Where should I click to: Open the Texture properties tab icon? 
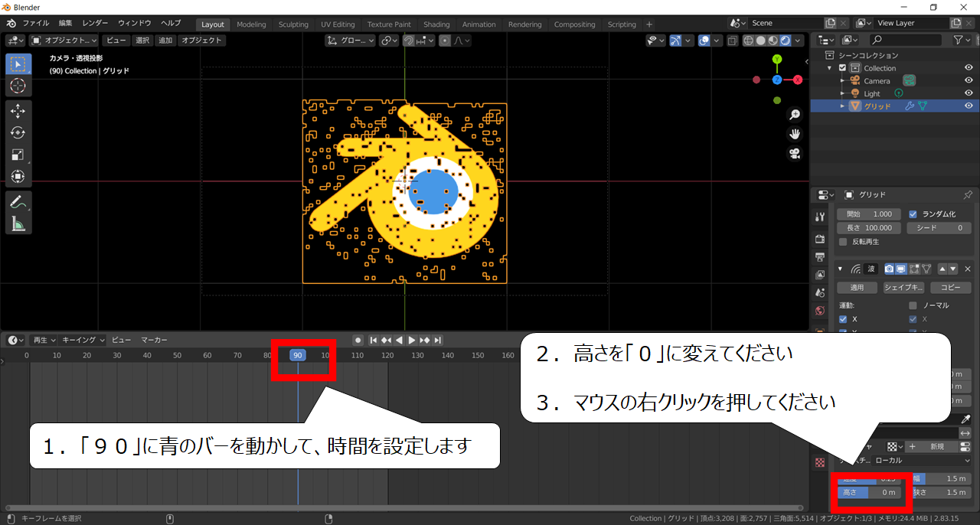(820, 462)
